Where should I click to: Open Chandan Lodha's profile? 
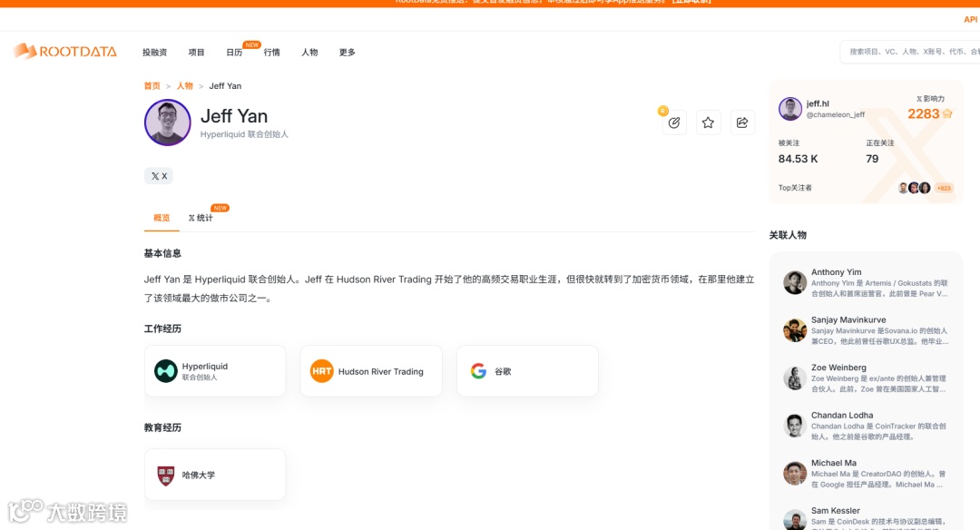867,426
